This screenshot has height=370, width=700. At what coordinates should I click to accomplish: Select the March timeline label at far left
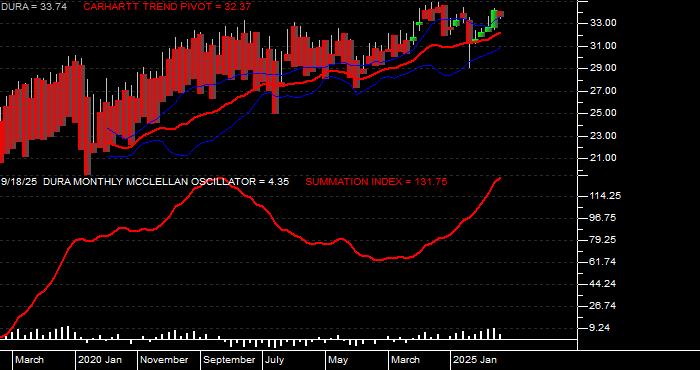point(29,360)
